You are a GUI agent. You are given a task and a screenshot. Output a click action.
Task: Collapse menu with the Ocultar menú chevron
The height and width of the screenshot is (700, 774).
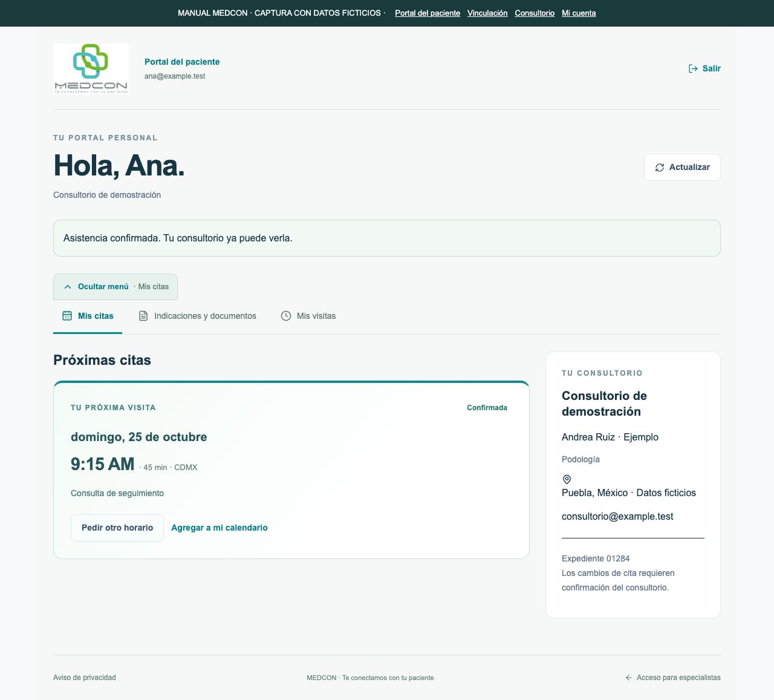click(68, 287)
